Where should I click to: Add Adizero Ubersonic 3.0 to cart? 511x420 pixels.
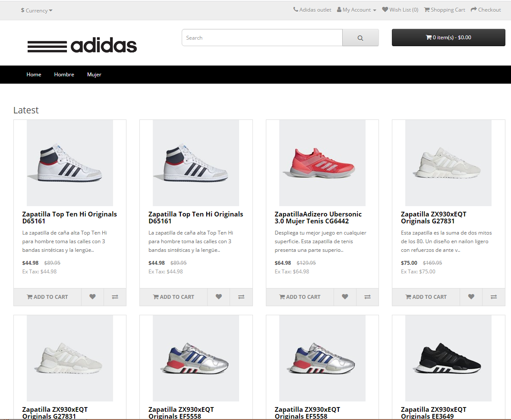click(300, 297)
